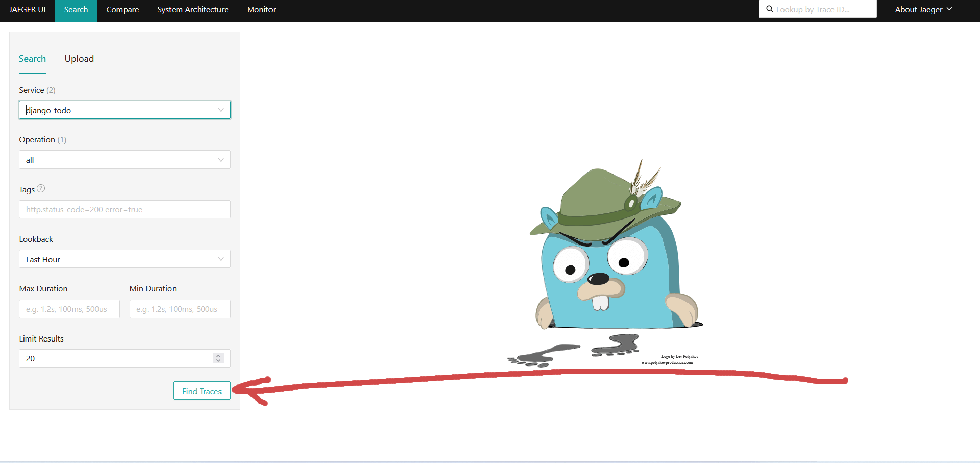
Task: Click the Operation dropdown chevron arrow
Action: coord(220,160)
